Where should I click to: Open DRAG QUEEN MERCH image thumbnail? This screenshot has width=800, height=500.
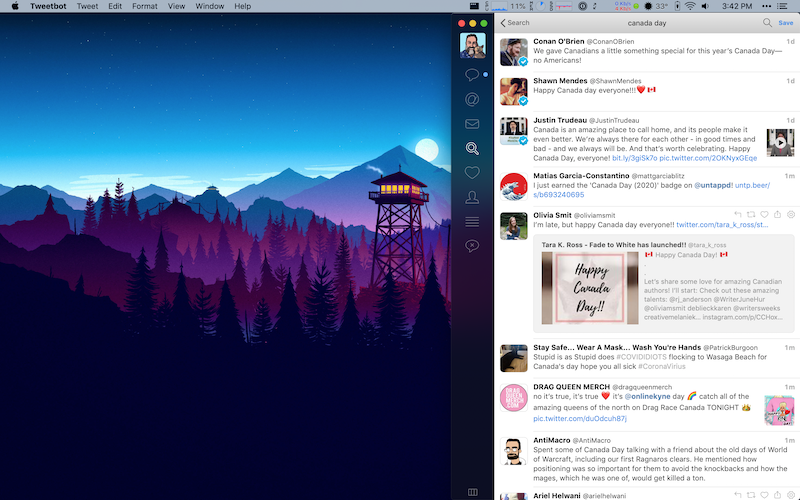[x=779, y=411]
